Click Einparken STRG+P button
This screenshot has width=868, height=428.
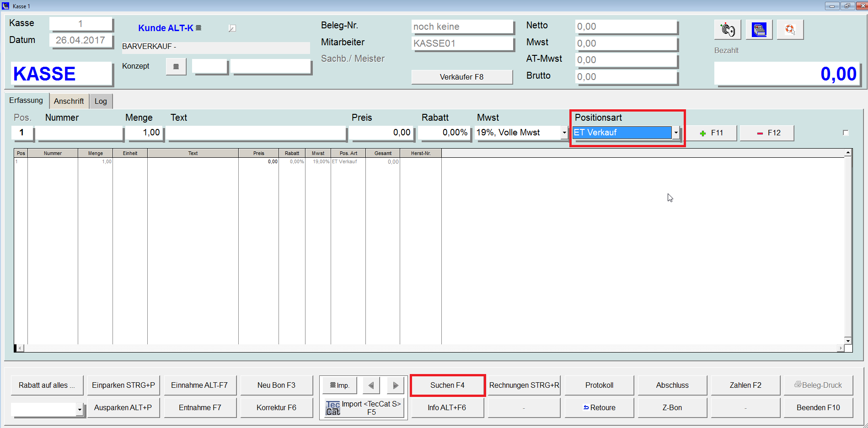pyautogui.click(x=123, y=385)
